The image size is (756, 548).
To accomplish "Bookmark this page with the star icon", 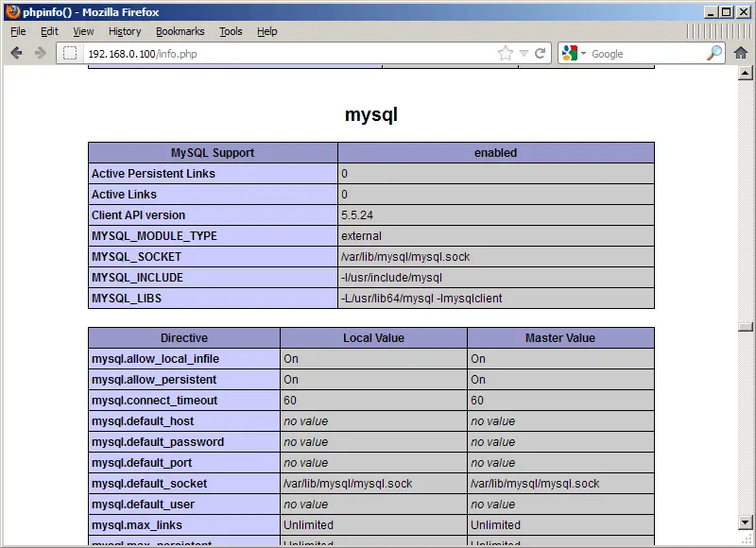I will point(506,53).
